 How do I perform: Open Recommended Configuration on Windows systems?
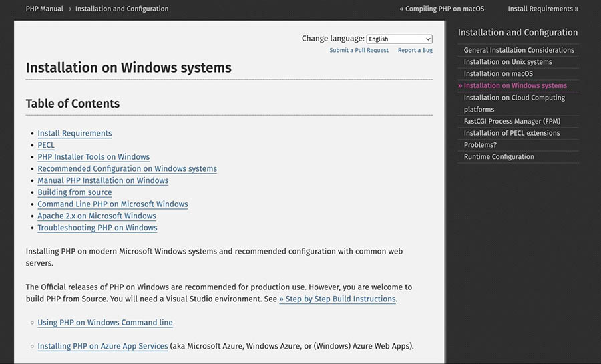coord(127,168)
